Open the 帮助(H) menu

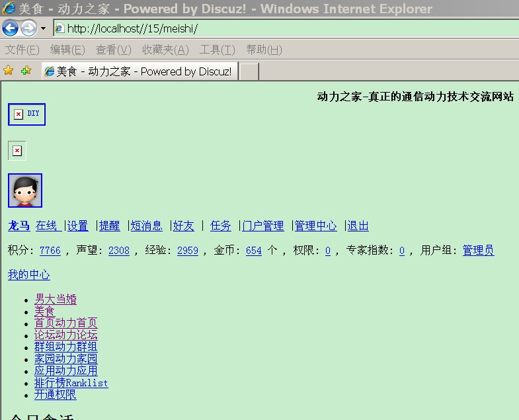264,50
